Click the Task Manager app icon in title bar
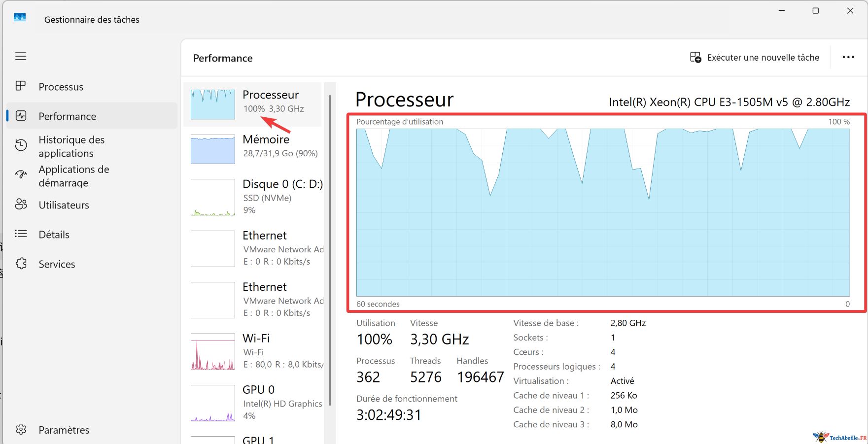 pos(20,18)
